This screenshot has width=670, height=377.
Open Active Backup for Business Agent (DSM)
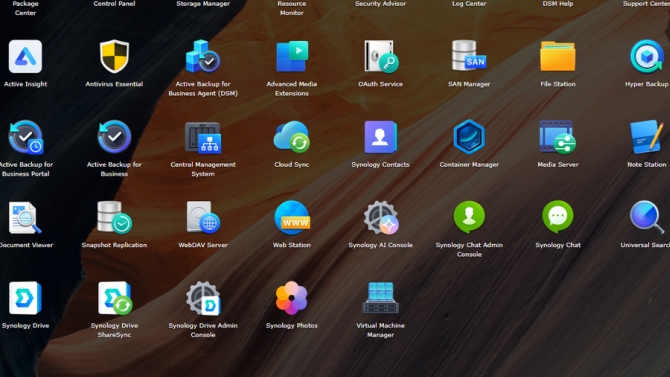tap(203, 57)
